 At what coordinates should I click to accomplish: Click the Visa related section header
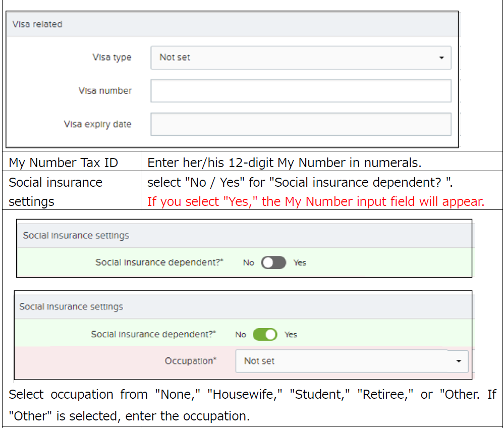coord(232,24)
